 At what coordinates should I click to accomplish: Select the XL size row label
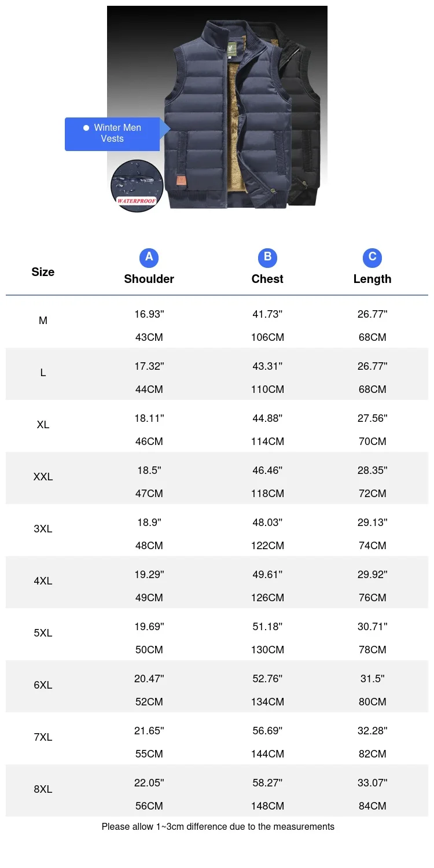pyautogui.click(x=43, y=425)
